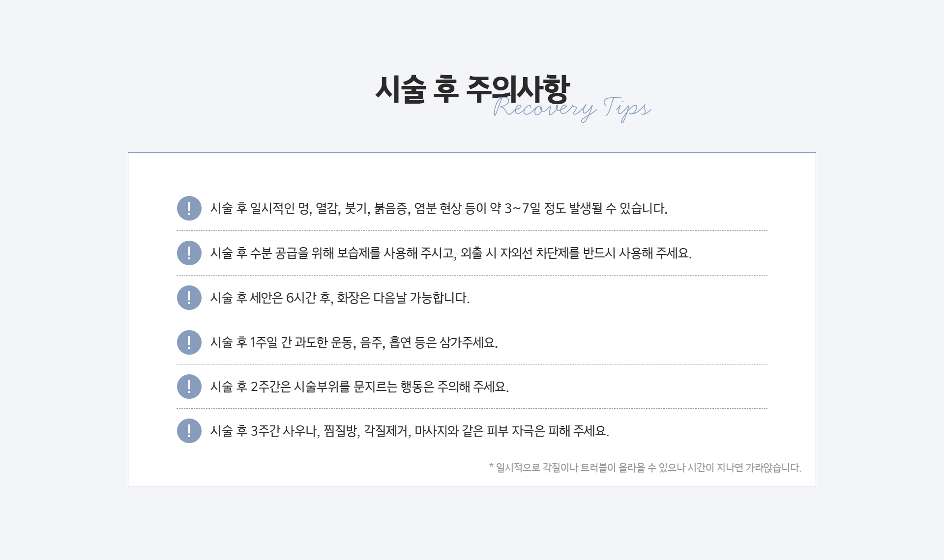Click the footnote about 각질이나 트러블
Image resolution: width=944 pixels, height=560 pixels.
point(645,467)
